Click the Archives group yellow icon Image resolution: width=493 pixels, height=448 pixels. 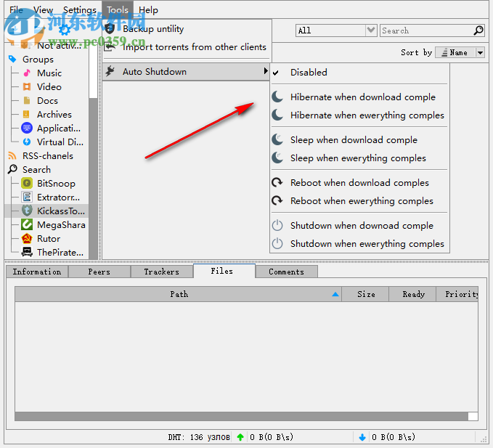click(26, 115)
